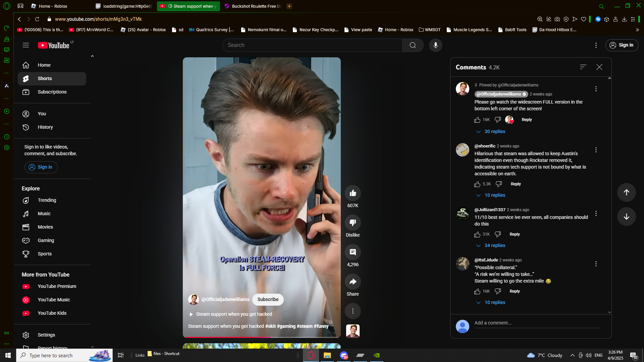Open the sound source square thumbnail
Viewport: 644px width, 362px height.
pos(353,331)
